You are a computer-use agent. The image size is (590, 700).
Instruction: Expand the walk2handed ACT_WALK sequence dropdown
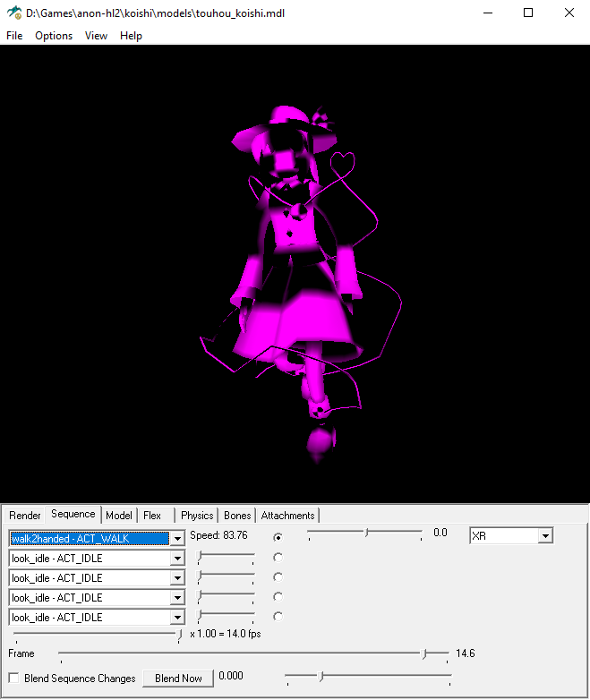176,538
